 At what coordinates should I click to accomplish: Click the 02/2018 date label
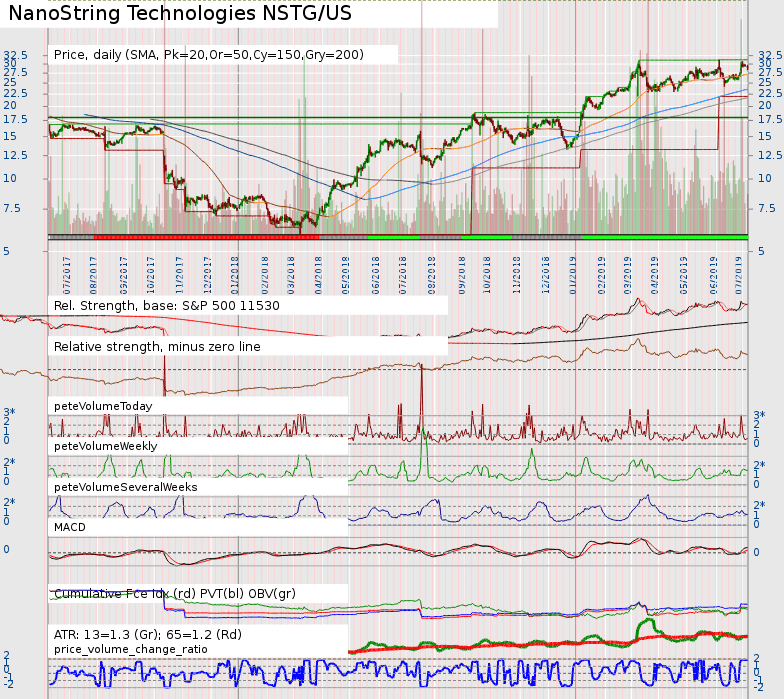(265, 275)
